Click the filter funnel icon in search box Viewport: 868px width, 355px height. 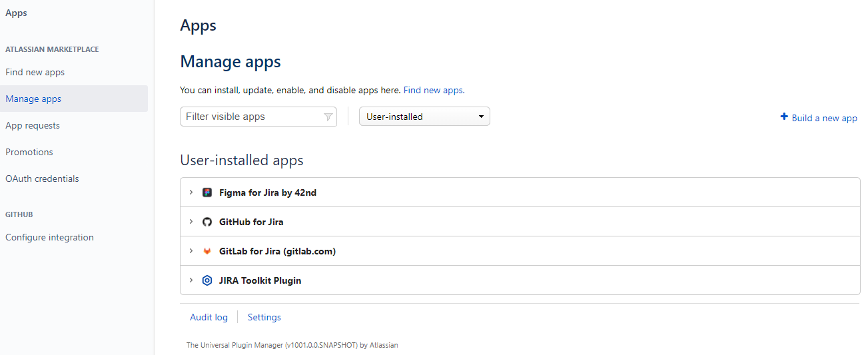(328, 117)
